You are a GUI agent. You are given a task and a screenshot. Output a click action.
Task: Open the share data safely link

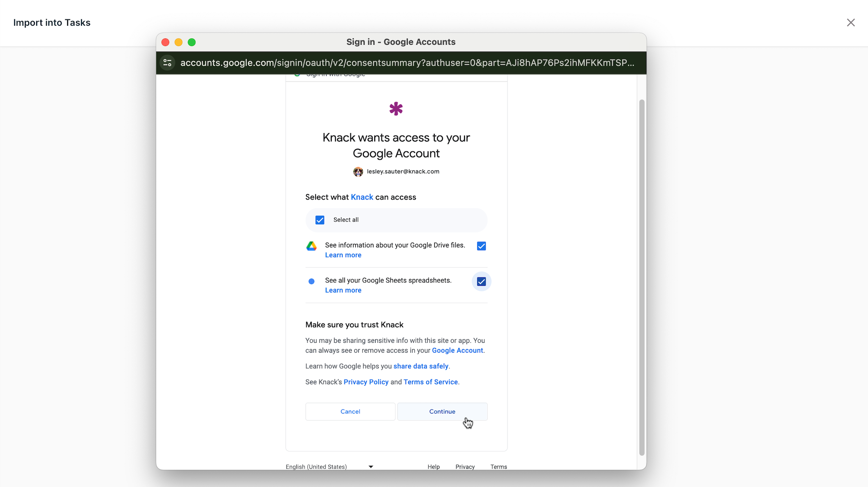point(421,366)
